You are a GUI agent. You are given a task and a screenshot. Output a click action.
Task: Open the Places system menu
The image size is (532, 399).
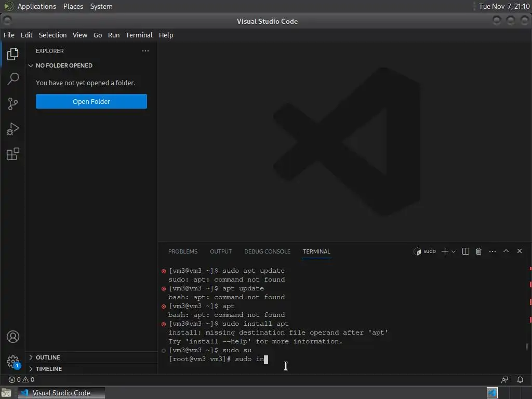pos(73,6)
